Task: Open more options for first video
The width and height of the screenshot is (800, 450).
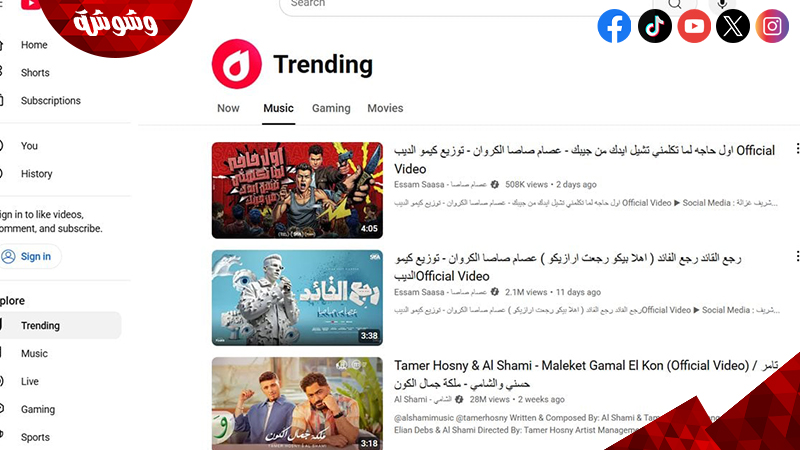Action: [797, 148]
